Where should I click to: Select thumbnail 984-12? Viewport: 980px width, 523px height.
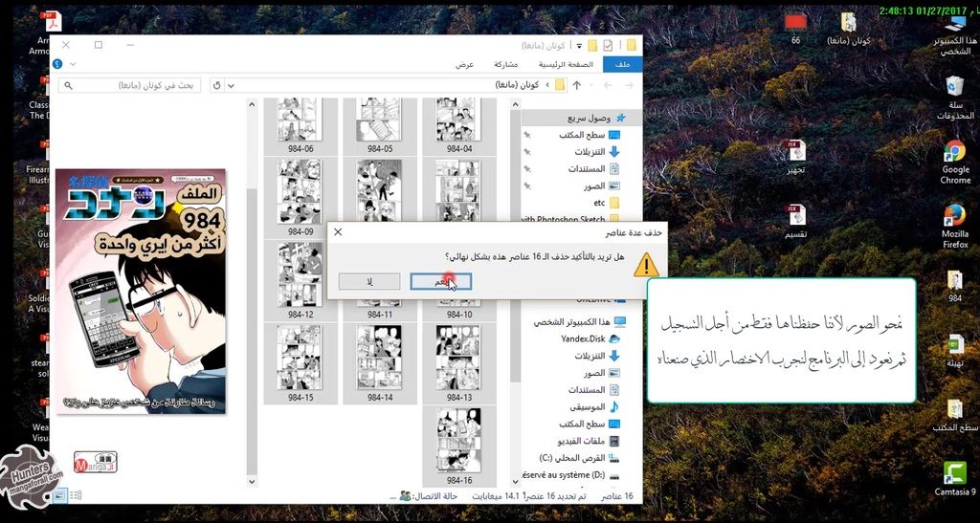click(300, 281)
